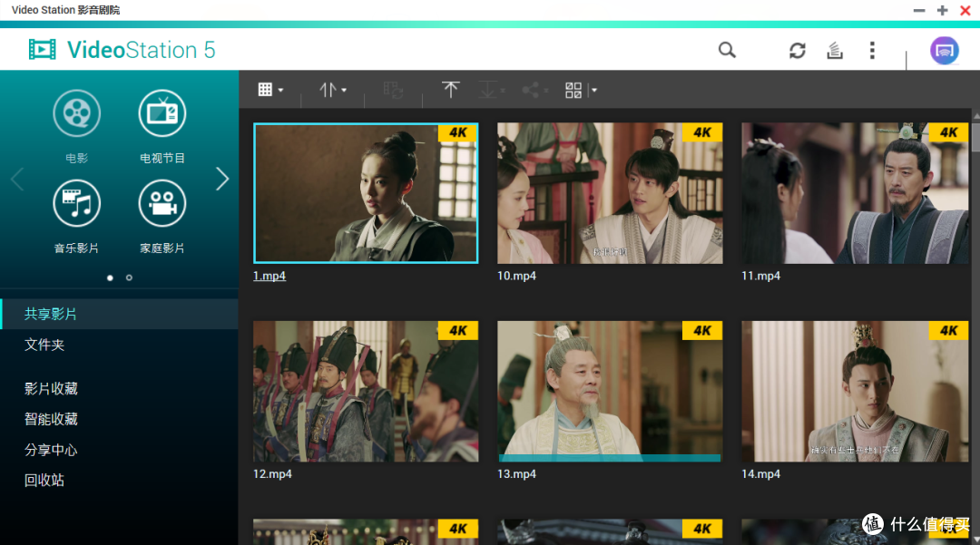Select the first category page dot
This screenshot has height=545, width=980.
click(110, 277)
